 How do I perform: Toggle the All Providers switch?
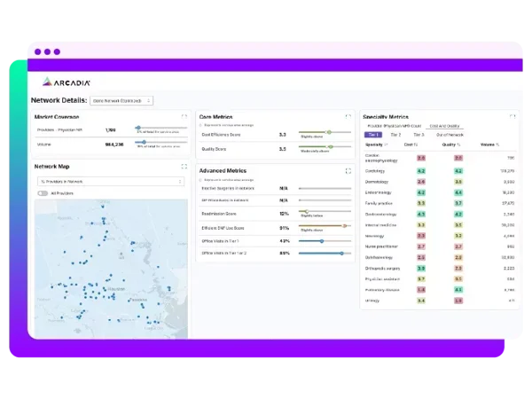43,193
